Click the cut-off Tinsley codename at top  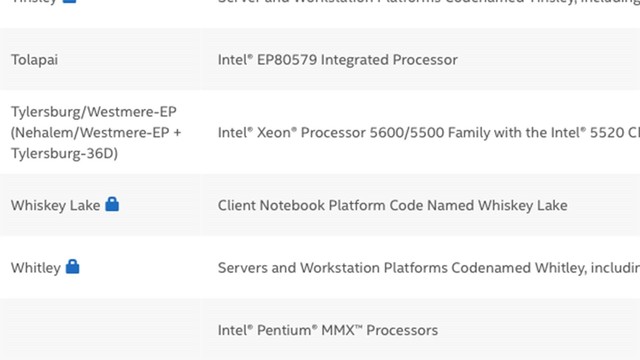[x=34, y=1]
